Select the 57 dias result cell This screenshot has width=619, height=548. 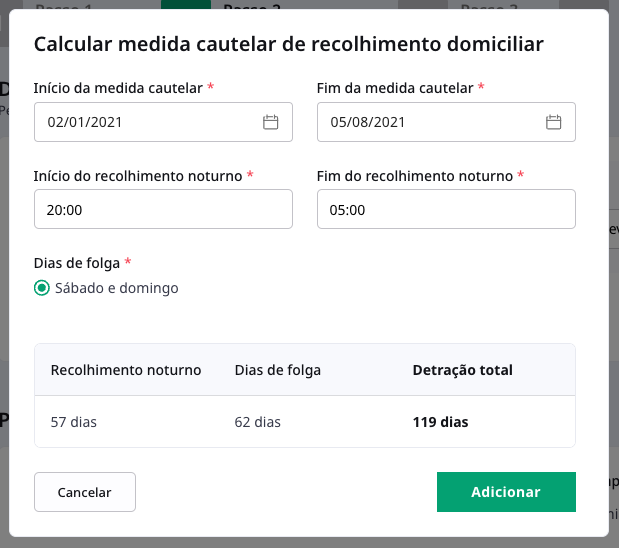[74, 422]
